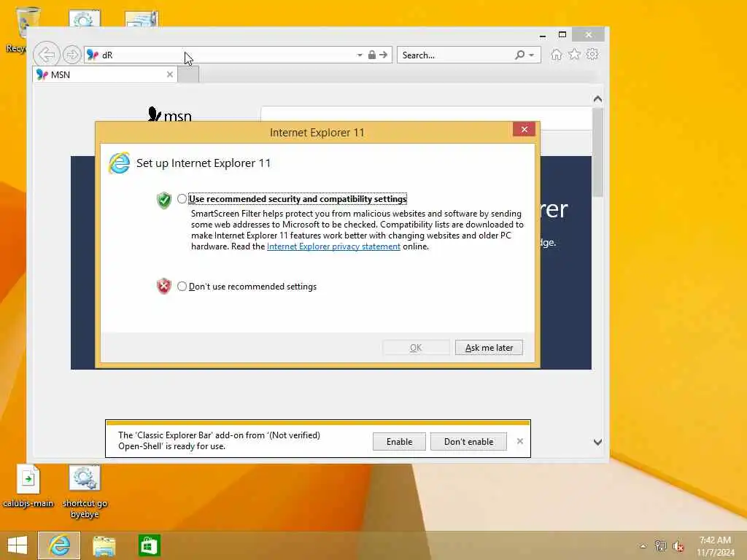This screenshot has height=560, width=747.
Task: Show hidden tray icons arrow
Action: (x=643, y=546)
